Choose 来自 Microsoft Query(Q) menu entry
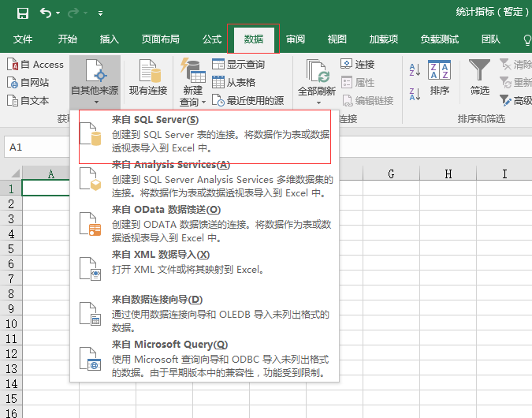Screen dimensions: 532x418 (x=205, y=358)
